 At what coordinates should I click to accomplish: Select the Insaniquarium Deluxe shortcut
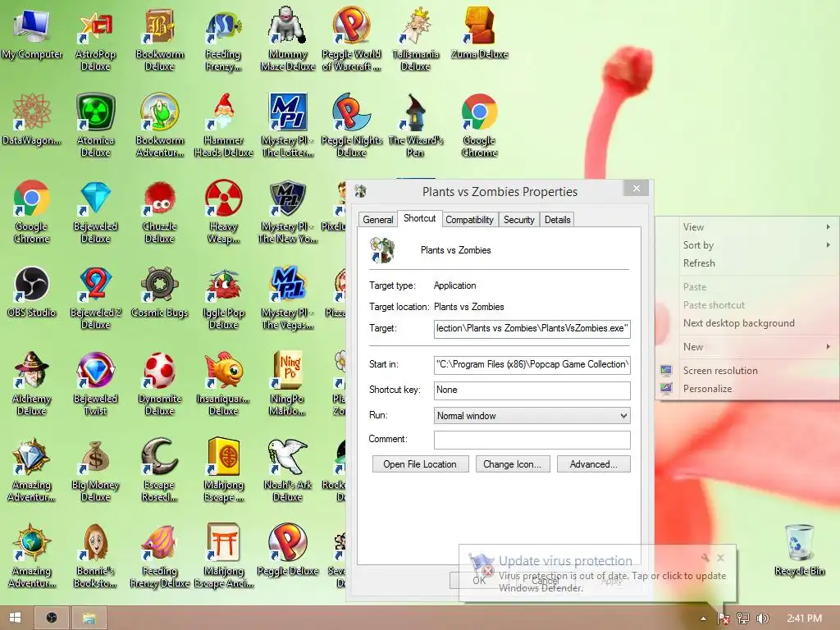point(223,385)
